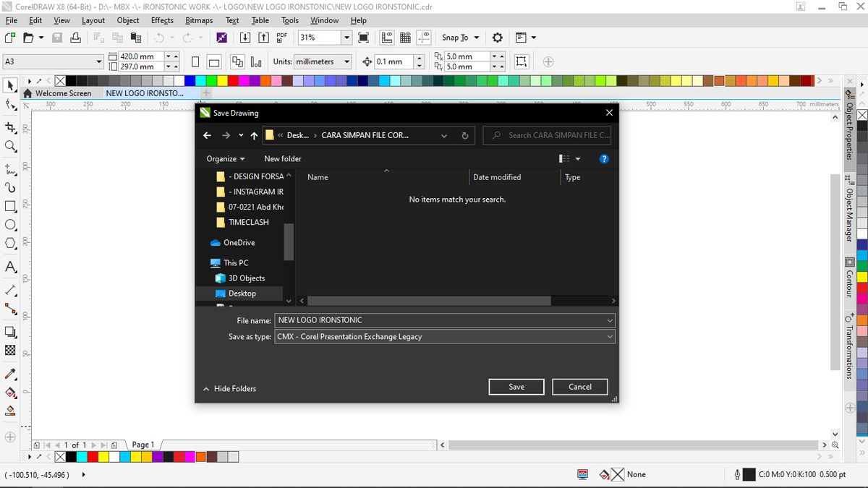Open the Bitmaps menu

199,20
